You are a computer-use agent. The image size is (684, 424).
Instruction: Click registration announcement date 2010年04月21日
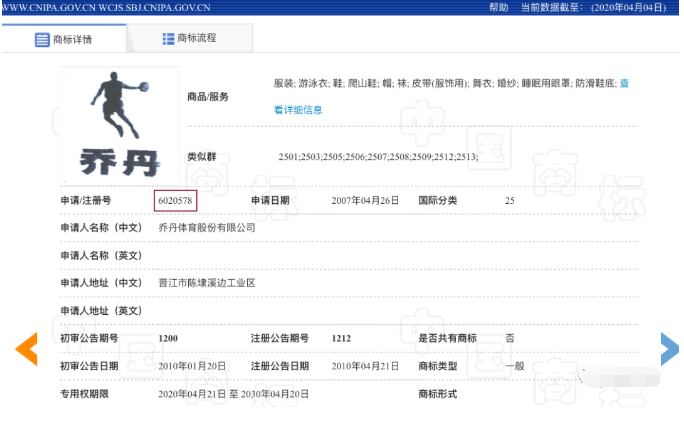(x=365, y=366)
